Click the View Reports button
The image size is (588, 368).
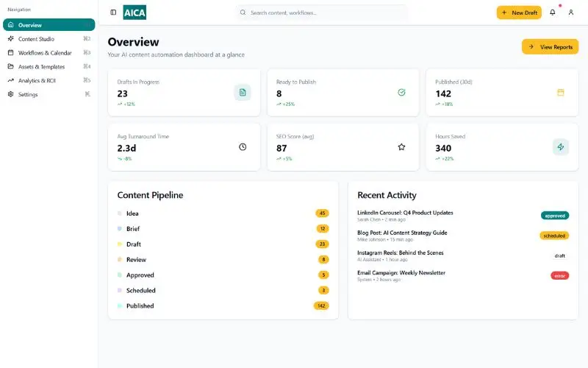(550, 47)
